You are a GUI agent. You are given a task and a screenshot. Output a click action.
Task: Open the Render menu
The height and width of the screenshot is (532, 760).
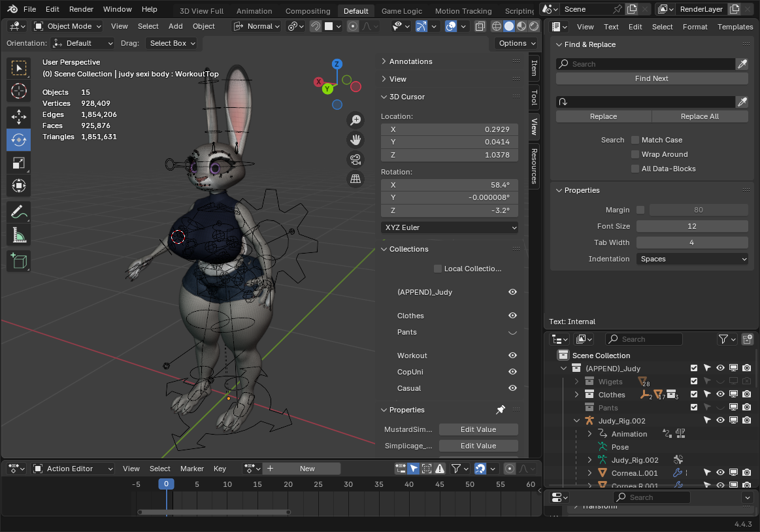(x=81, y=9)
